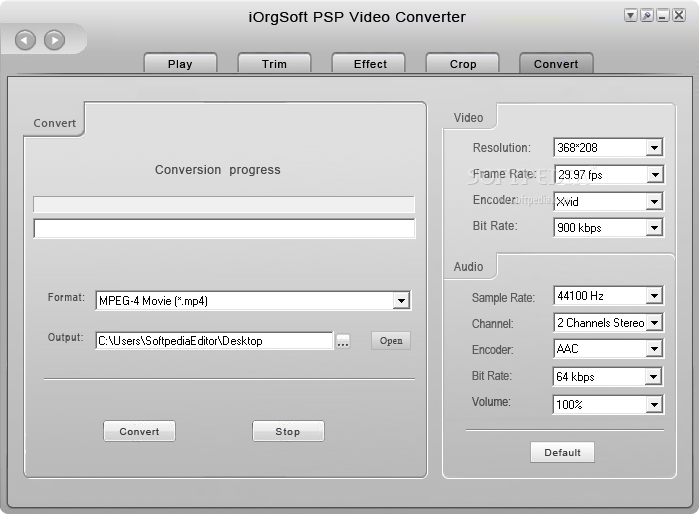
Task: Open the title bar dropdown menu icon
Action: 630,16
